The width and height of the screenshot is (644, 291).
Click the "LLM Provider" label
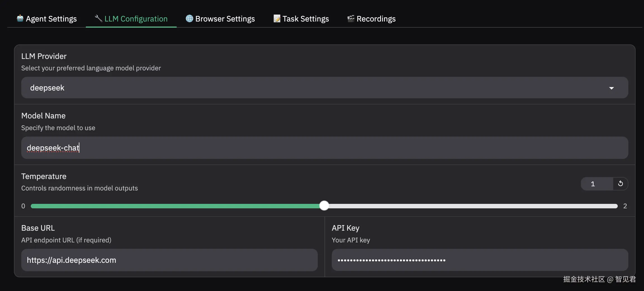tap(44, 56)
